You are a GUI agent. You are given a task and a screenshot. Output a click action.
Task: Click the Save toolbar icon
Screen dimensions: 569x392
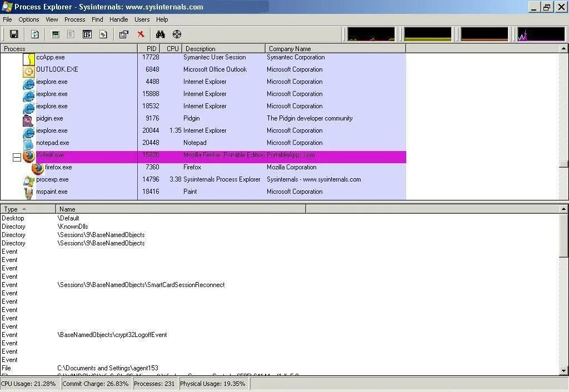pyautogui.click(x=14, y=34)
